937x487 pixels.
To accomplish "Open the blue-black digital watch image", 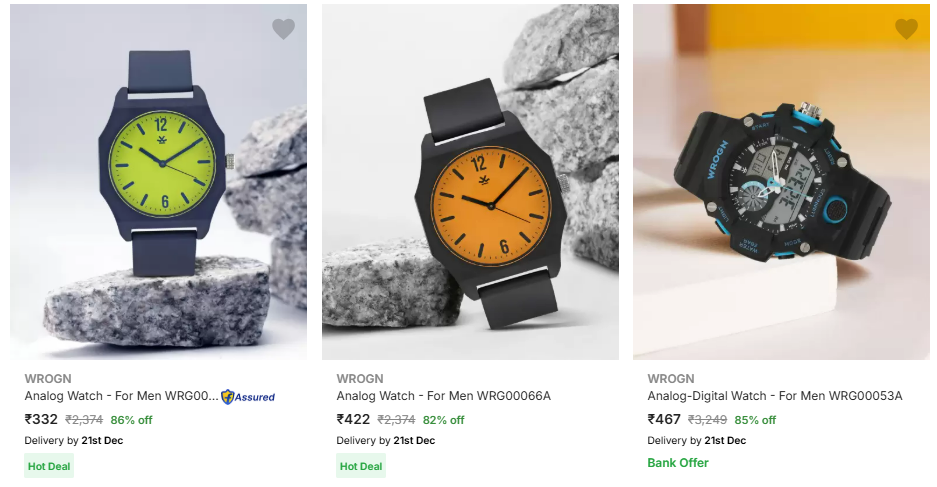I will coord(782,182).
